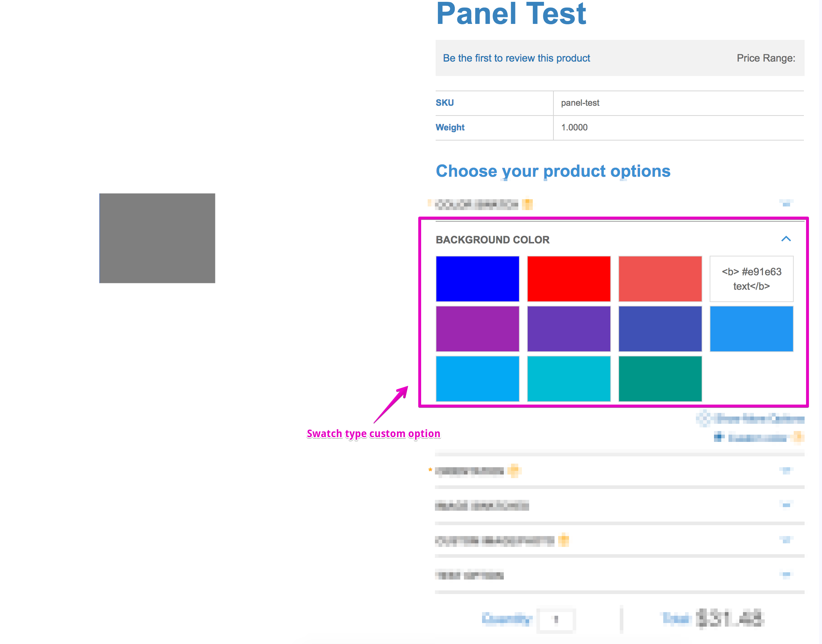Select the bright sky blue swatch at the end of the second swatch row
Viewport: 822px width, 644px height.
(x=751, y=329)
